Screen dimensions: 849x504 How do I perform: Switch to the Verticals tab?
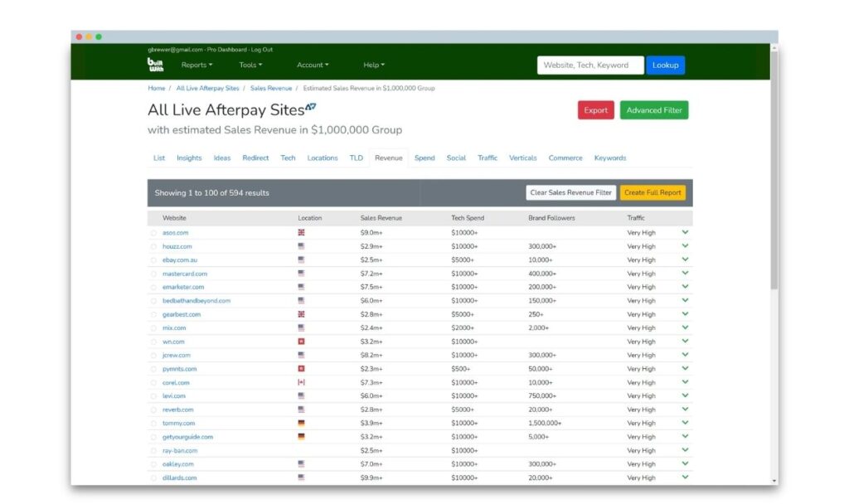click(522, 158)
